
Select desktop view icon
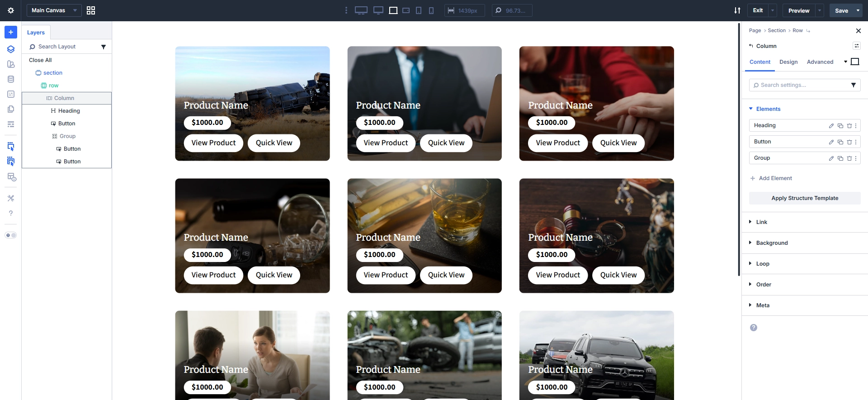tap(378, 10)
